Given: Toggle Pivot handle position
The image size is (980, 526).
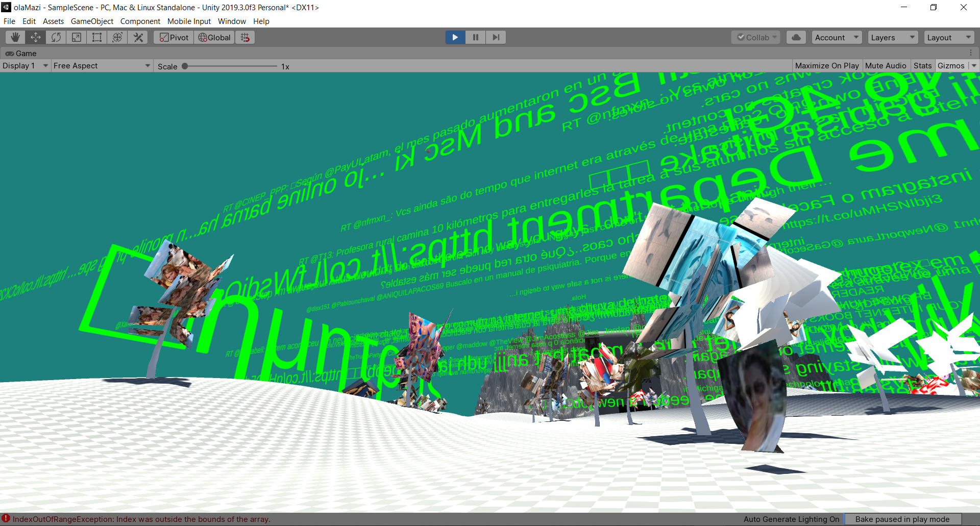Looking at the screenshot, I should (x=174, y=37).
